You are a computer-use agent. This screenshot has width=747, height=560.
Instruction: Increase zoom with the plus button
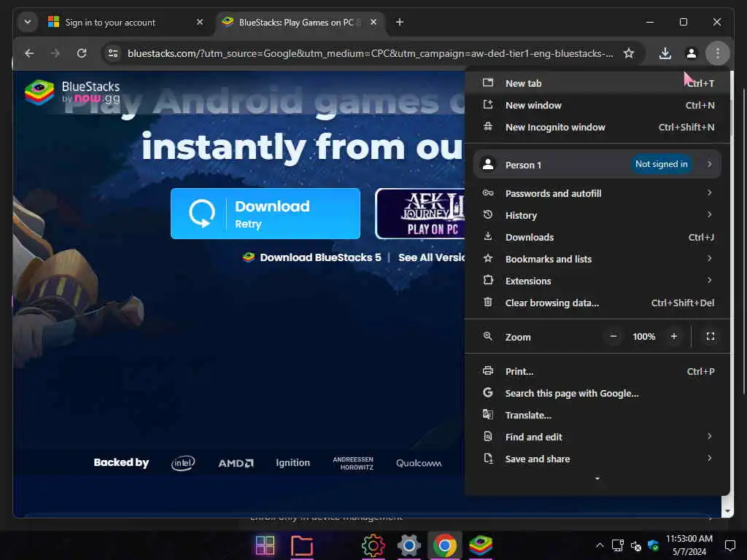(x=673, y=337)
